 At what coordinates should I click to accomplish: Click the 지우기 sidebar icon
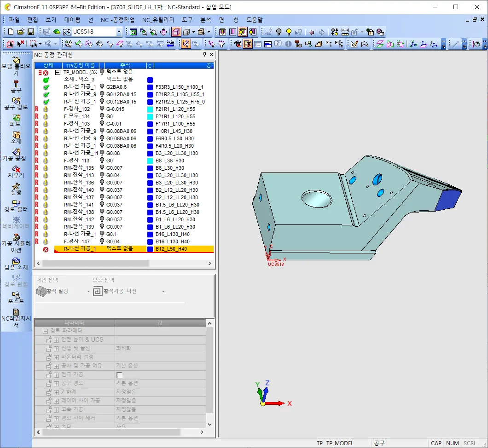16,172
